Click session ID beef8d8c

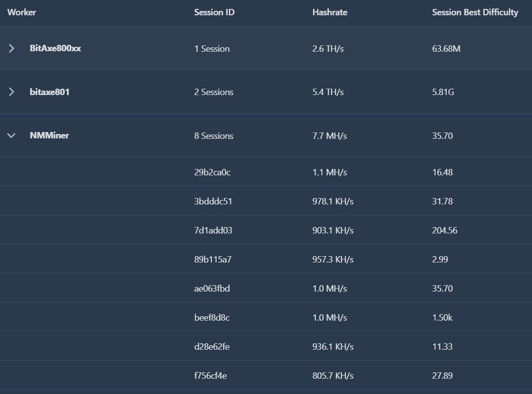212,317
